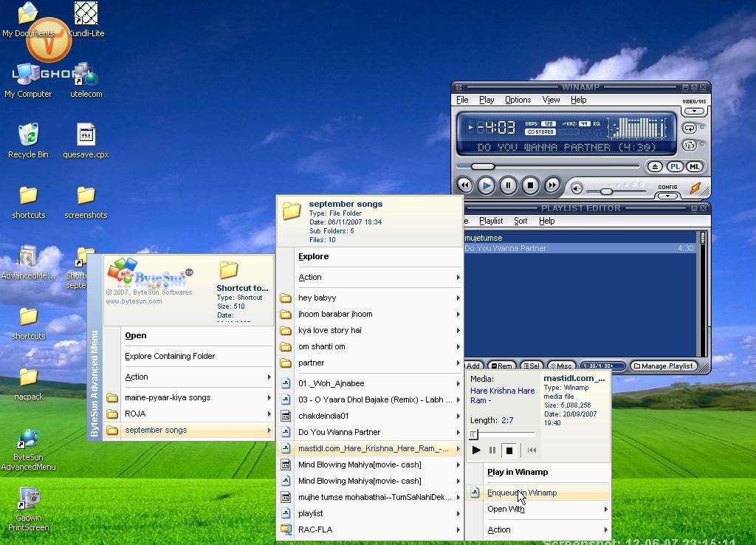Click the maine-pyaar-kiya songs folder icon
This screenshot has height=545, width=756.
112,398
